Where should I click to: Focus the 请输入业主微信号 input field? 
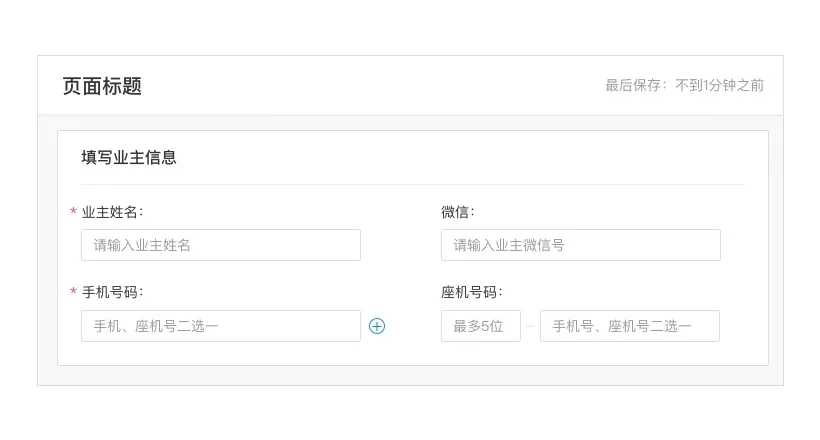click(580, 245)
